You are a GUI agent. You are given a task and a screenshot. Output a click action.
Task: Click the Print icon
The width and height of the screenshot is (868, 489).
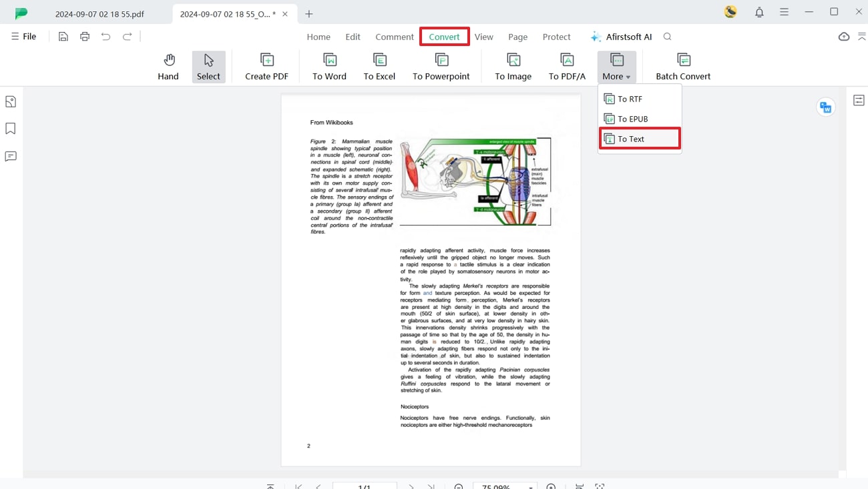85,37
